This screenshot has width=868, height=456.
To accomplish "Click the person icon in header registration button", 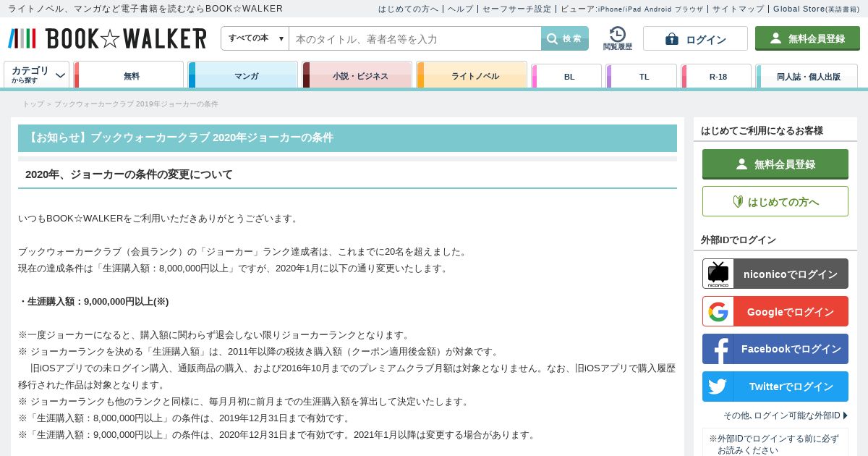I will [x=775, y=38].
